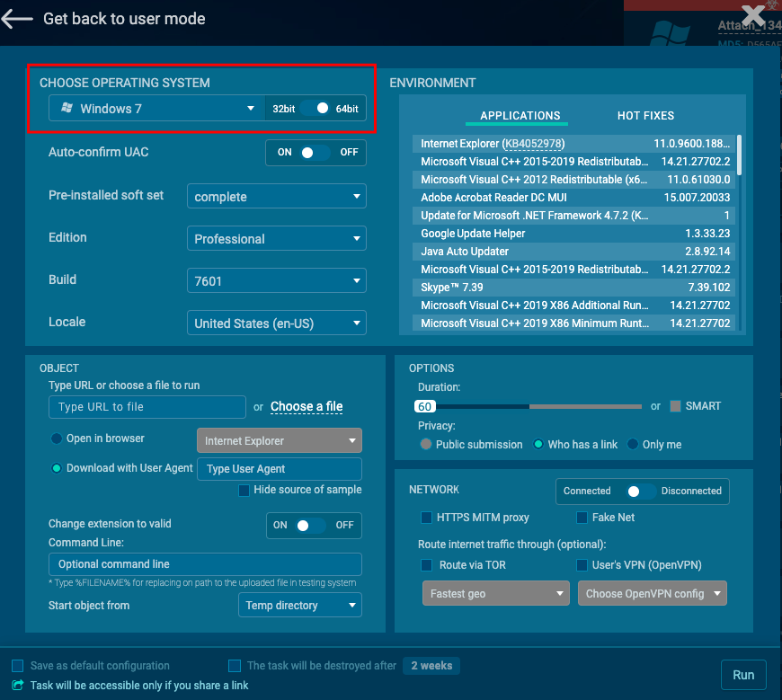Enable the Fake Net checkbox

(582, 518)
